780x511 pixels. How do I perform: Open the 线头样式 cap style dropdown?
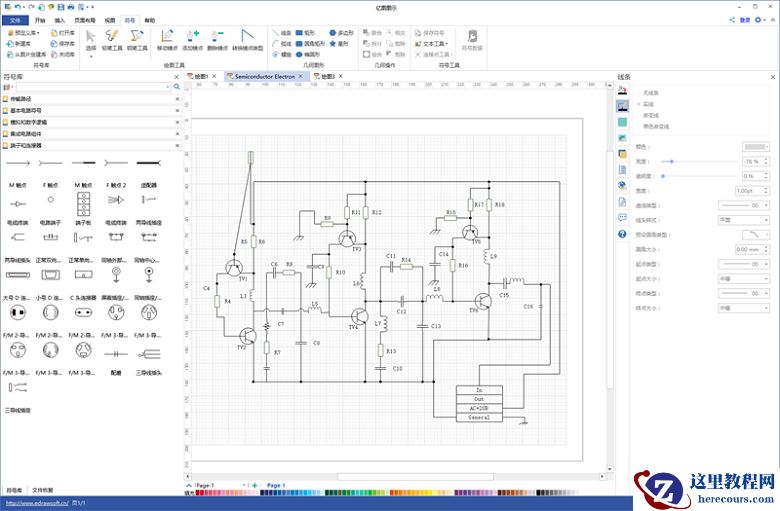click(745, 219)
